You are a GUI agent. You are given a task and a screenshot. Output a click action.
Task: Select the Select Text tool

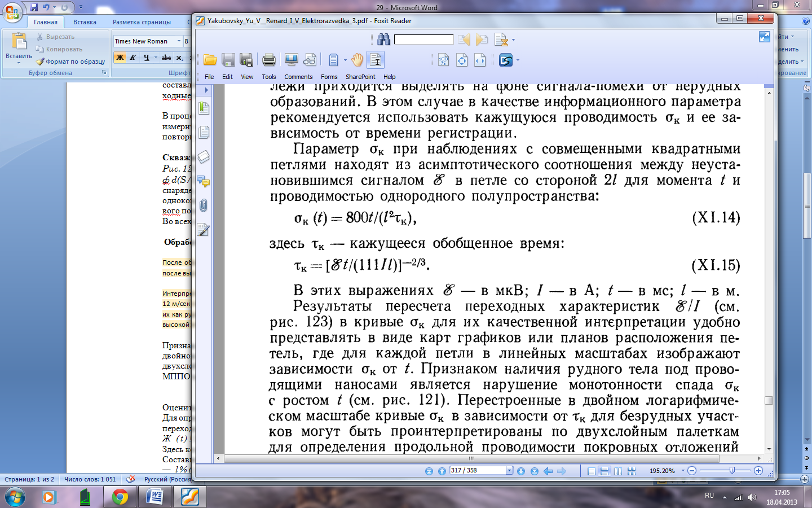click(376, 60)
